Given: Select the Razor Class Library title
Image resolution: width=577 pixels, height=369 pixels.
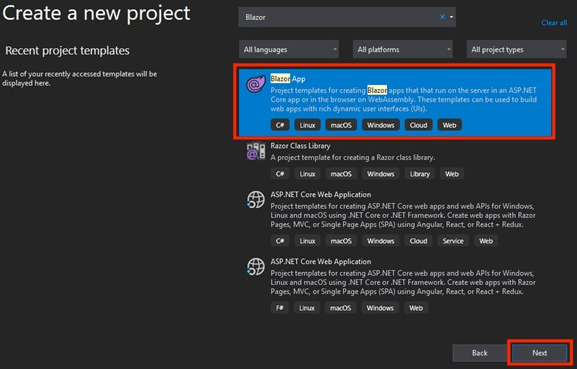Looking at the screenshot, I should [300, 146].
